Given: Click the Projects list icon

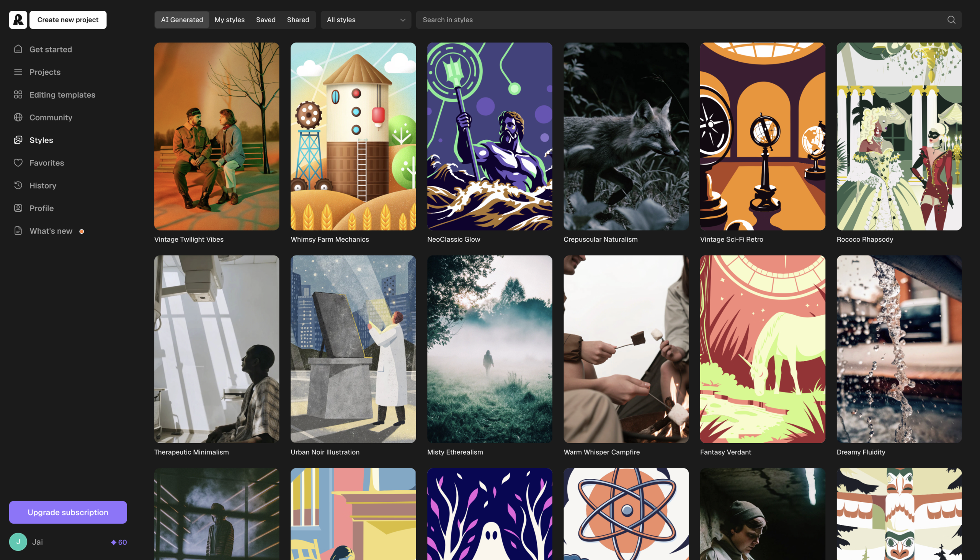Looking at the screenshot, I should 18,72.
